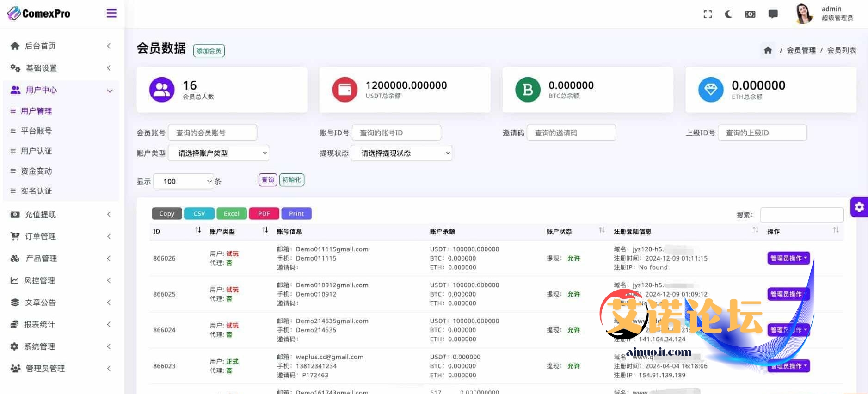
Task: Sort table by 账户状态 column arrows
Action: point(602,230)
